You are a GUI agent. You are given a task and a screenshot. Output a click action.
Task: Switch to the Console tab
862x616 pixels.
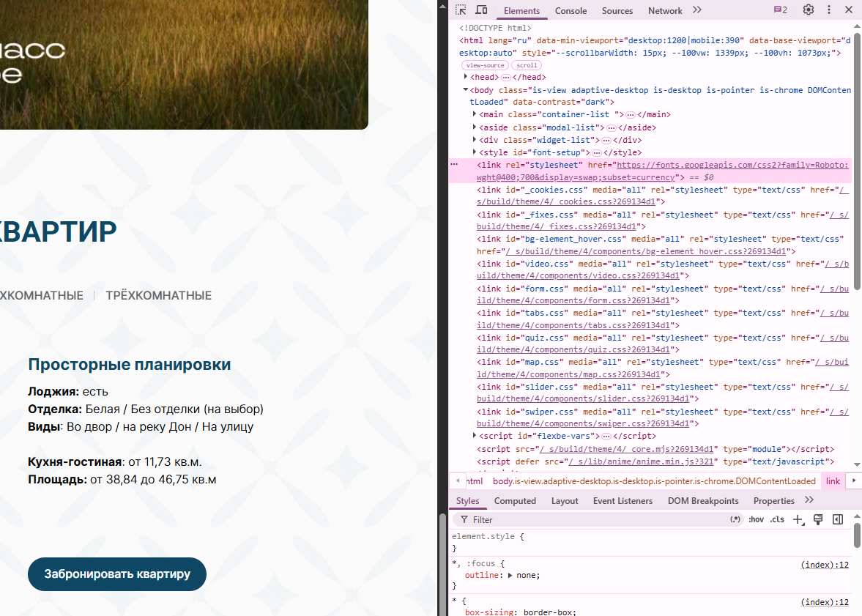click(x=571, y=10)
